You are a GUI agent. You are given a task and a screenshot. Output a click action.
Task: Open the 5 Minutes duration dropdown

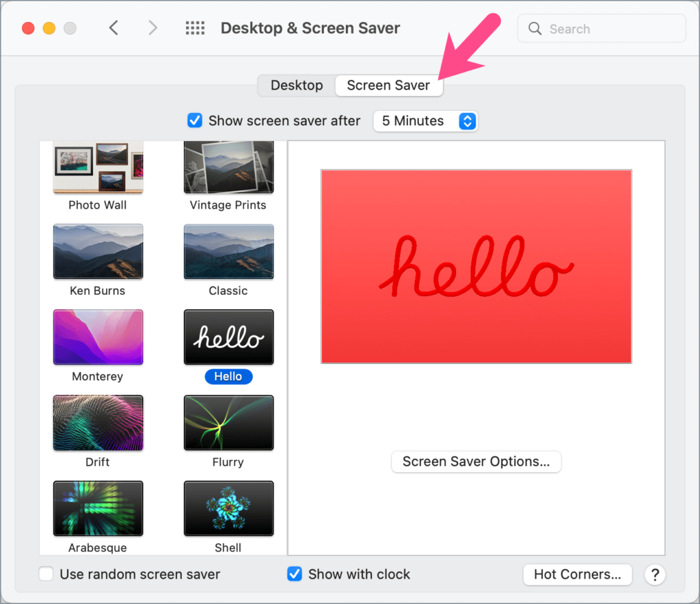(x=425, y=120)
